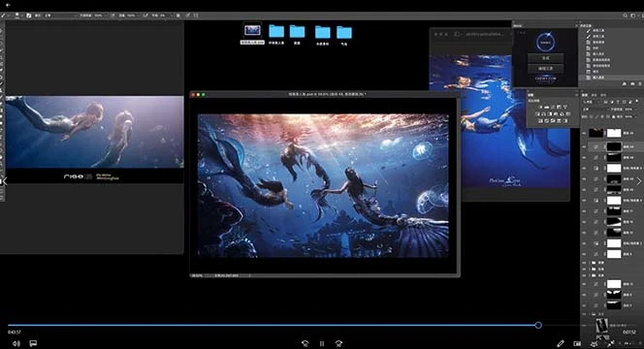
Task: Click the Photoshop search icon top right
Action: tap(626, 16)
